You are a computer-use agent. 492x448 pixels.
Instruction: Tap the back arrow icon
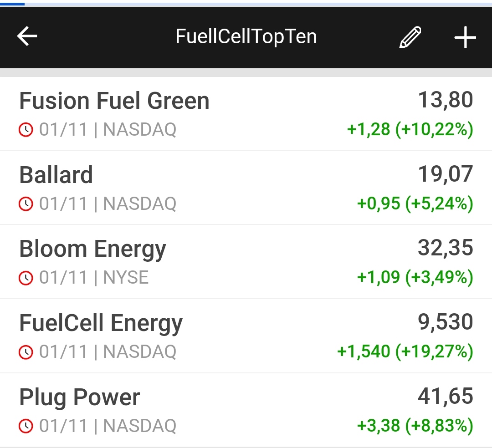coord(27,36)
